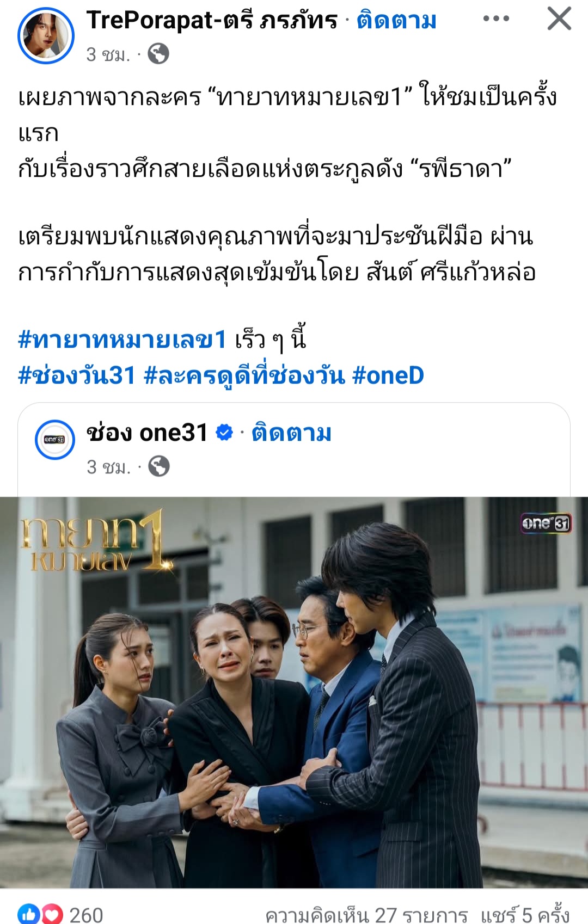Image resolution: width=588 pixels, height=924 pixels.
Task: Open the heart reaction icon
Action: point(52,914)
